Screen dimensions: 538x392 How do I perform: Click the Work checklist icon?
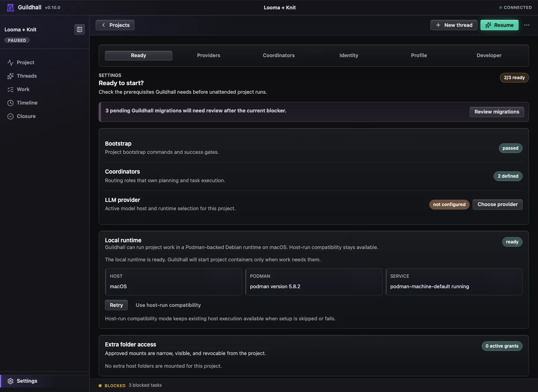point(10,89)
